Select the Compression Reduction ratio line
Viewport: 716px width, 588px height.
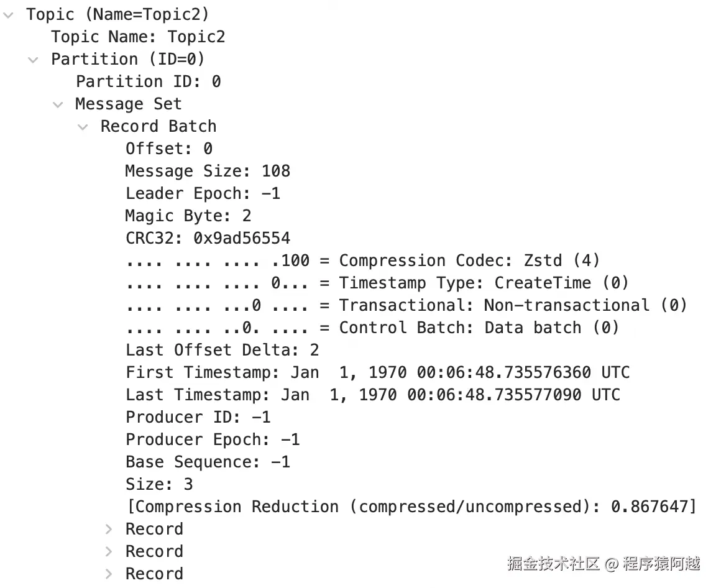[x=411, y=507]
